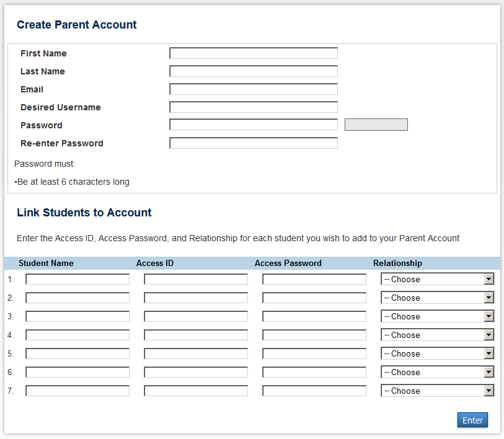Click the Last Name text box
Screen dimensions: 504x439
253,71
